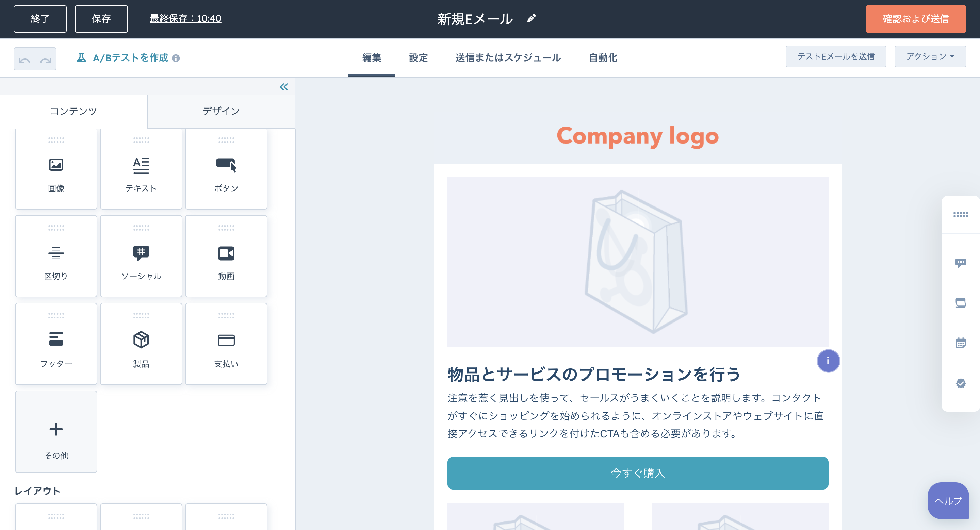Click the verified checkmark badge icon
The width and height of the screenshot is (980, 530).
click(961, 383)
